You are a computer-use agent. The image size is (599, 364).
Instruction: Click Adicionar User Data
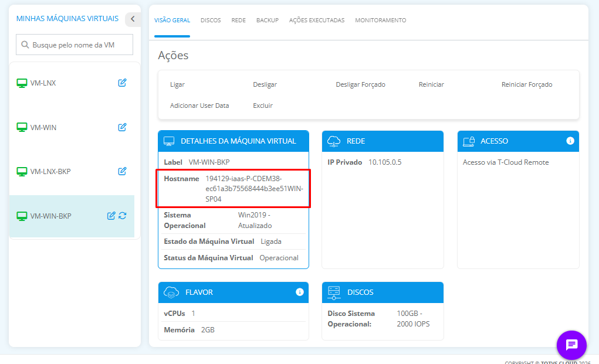(x=199, y=106)
